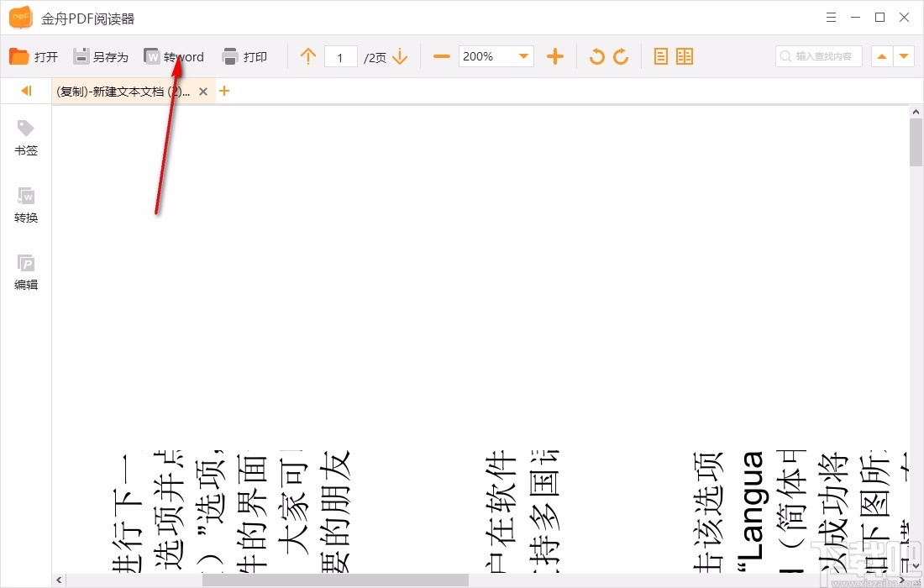Convert the PDF to Word via 转word
Screen dimensions: 924x588
(174, 56)
